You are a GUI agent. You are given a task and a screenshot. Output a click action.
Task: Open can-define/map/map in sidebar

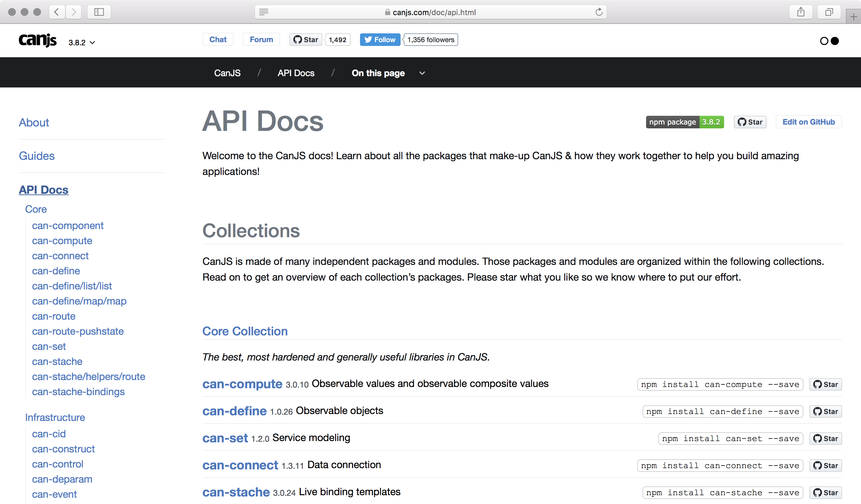click(x=79, y=301)
